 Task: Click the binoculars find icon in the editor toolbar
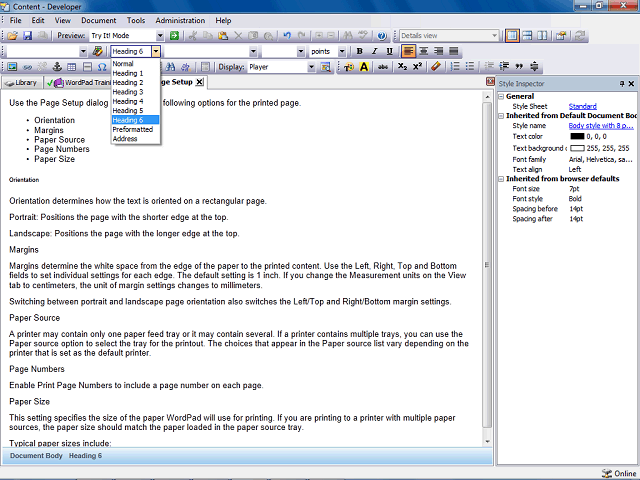coord(171,67)
